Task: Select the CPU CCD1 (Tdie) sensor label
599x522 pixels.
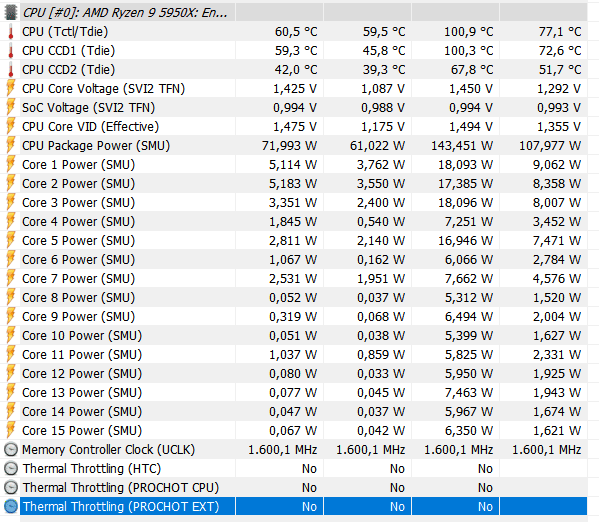Action: [x=68, y=50]
